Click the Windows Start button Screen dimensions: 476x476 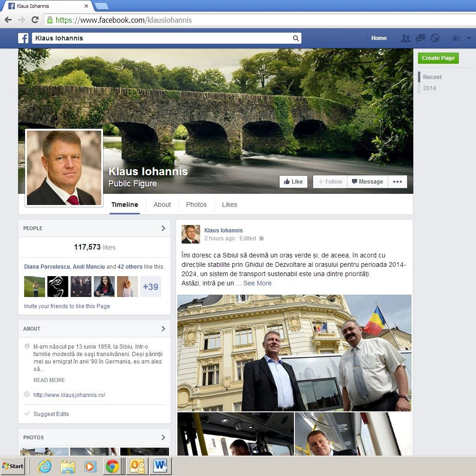pyautogui.click(x=13, y=466)
